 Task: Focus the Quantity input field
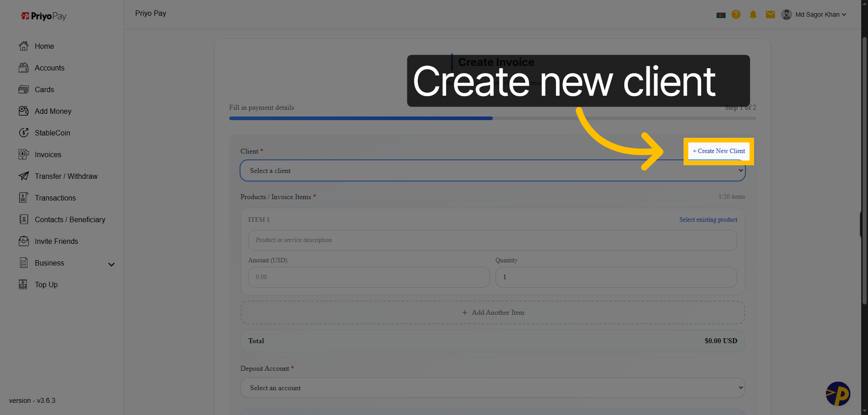tap(616, 277)
